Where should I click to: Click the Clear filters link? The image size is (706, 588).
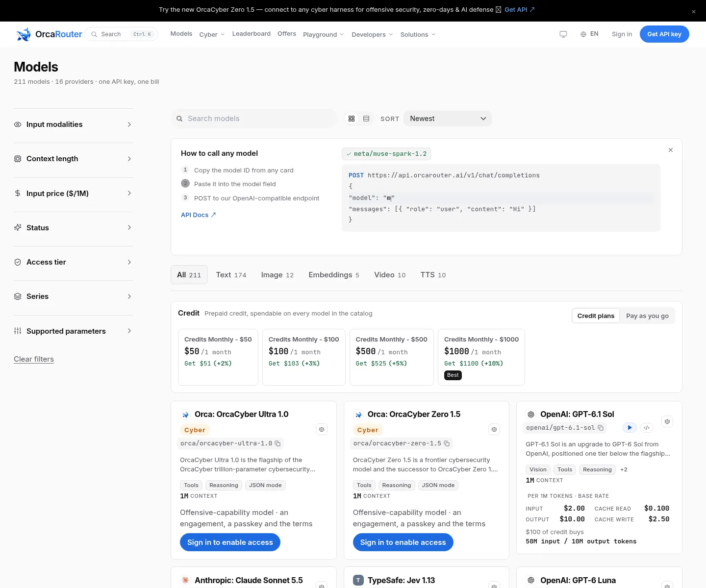(34, 359)
